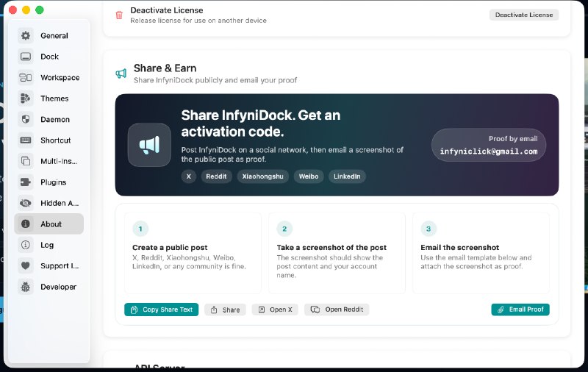Switch to Workspace settings label
The width and height of the screenshot is (588, 372).
[x=60, y=78]
